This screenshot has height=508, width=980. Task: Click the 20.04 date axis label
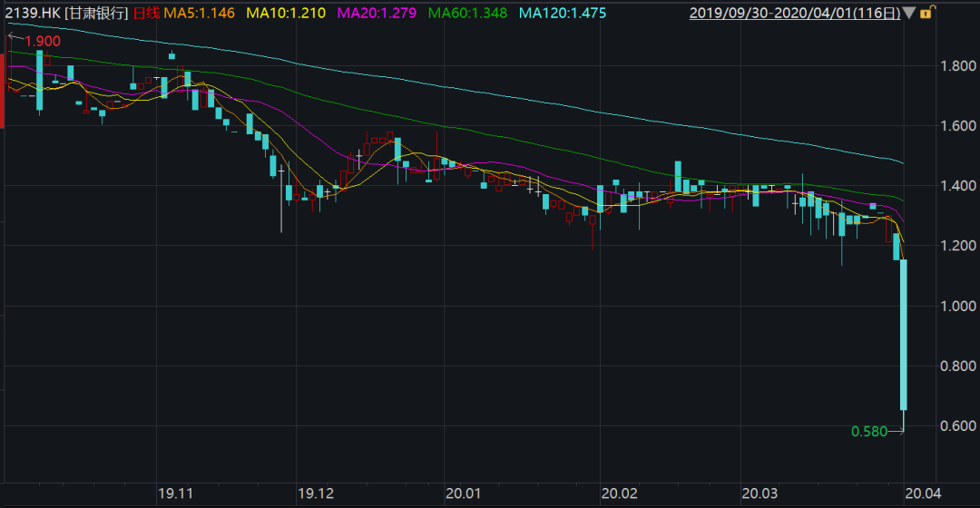pyautogui.click(x=923, y=493)
